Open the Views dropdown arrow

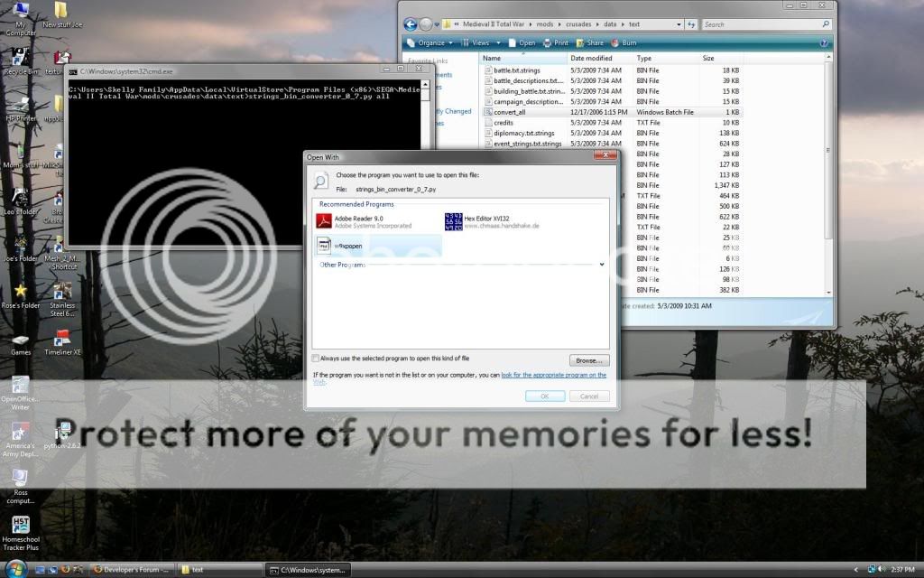(495, 42)
